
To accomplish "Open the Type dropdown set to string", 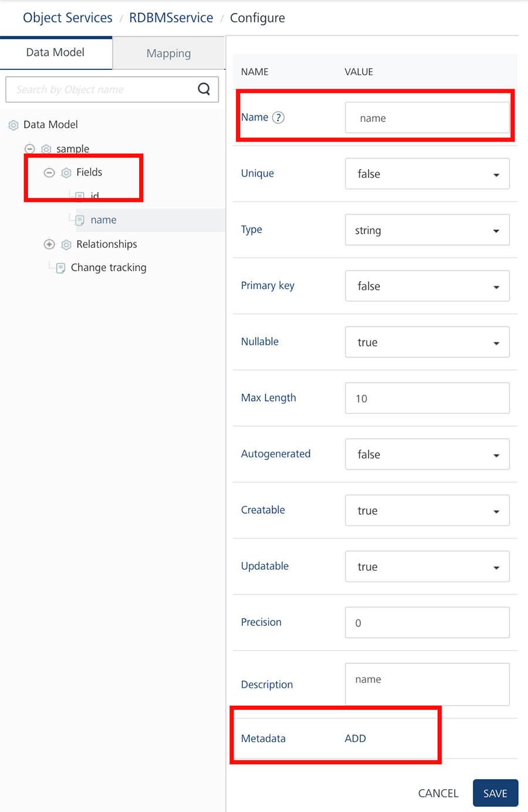I will click(x=427, y=230).
